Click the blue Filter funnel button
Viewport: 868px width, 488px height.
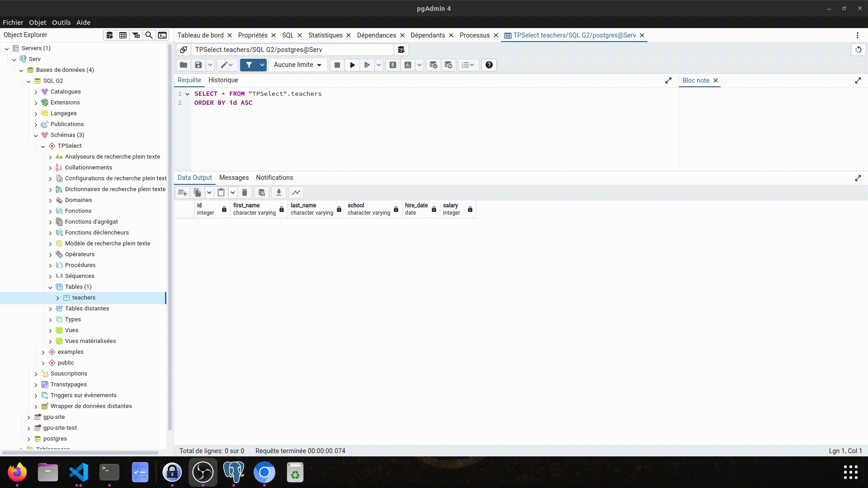(249, 65)
